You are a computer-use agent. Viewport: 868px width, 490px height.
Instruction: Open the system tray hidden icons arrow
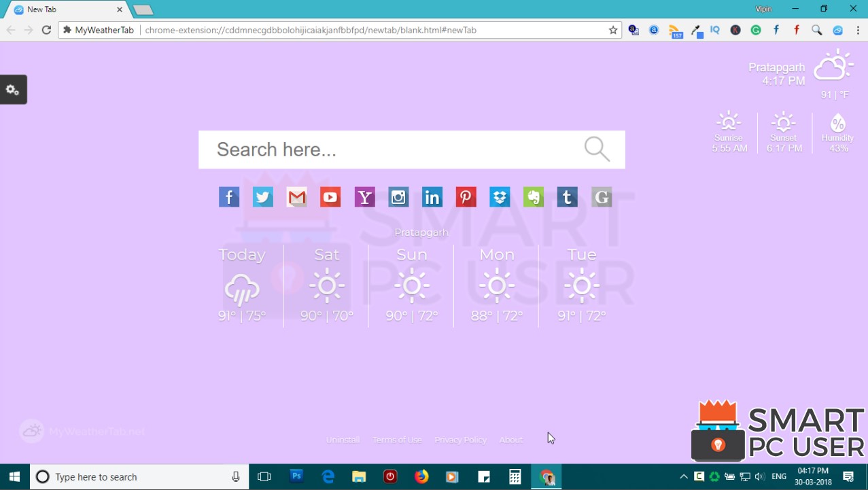pyautogui.click(x=683, y=476)
